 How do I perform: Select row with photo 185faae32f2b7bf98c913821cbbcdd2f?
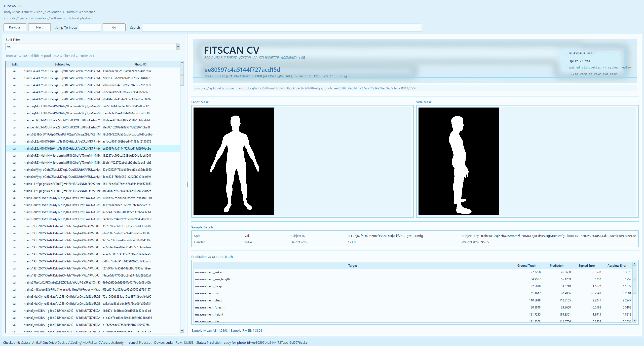pos(93,120)
